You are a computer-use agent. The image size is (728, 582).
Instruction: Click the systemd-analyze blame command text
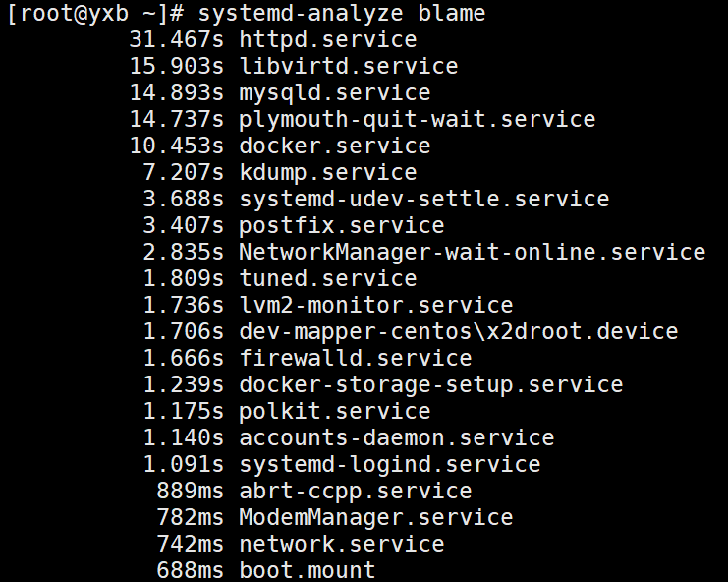tap(341, 14)
